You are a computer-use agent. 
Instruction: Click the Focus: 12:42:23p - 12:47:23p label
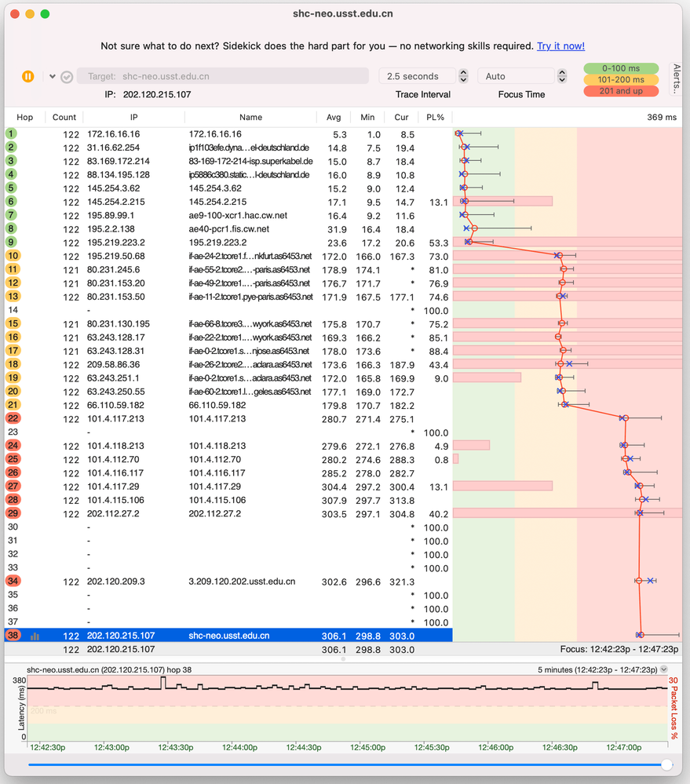click(x=619, y=649)
